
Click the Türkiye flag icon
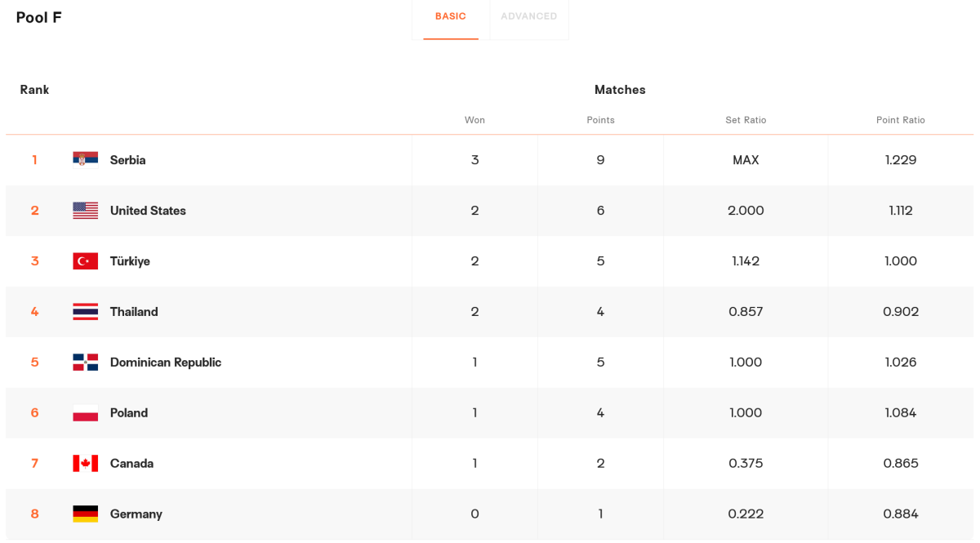(x=85, y=260)
